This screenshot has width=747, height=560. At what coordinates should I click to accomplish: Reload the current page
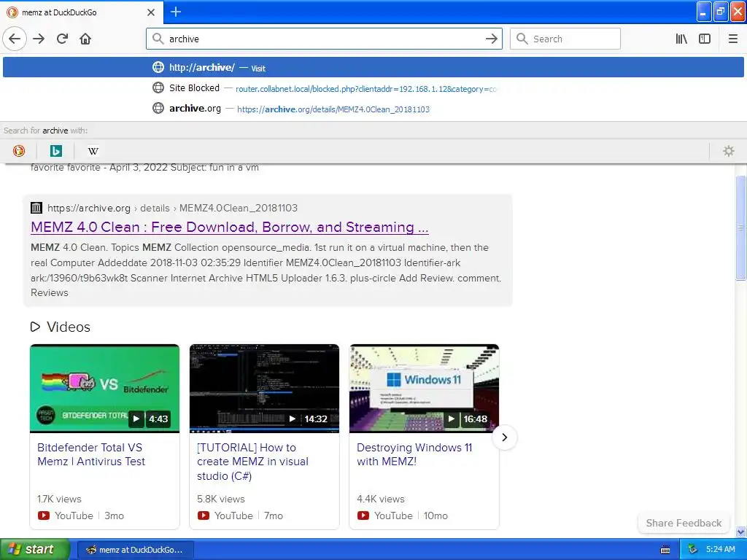tap(62, 39)
